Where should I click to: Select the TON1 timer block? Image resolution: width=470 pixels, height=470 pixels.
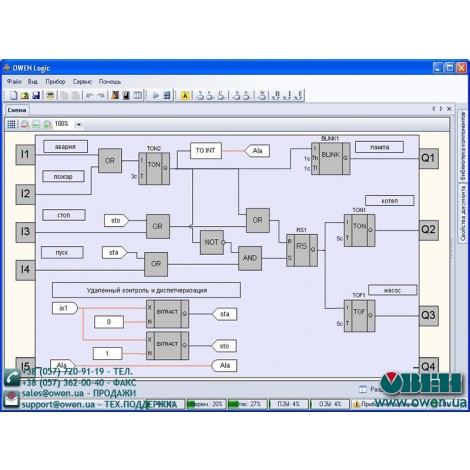pos(359,230)
